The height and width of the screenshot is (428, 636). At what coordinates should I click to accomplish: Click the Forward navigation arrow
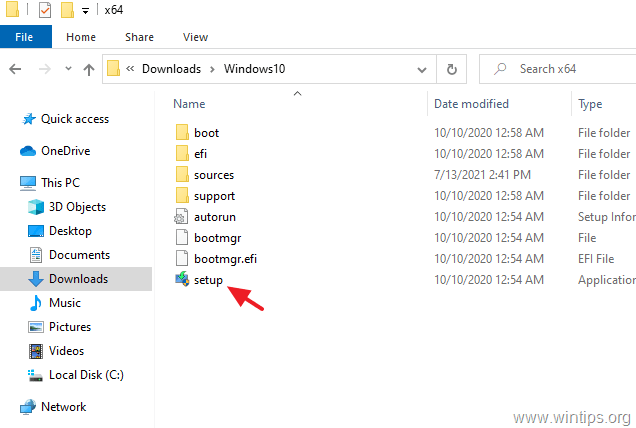point(45,69)
